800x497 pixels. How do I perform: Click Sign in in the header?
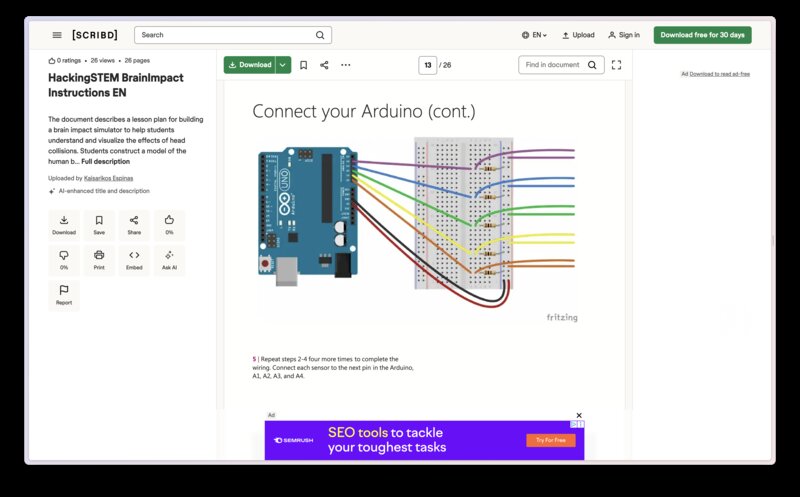click(623, 35)
